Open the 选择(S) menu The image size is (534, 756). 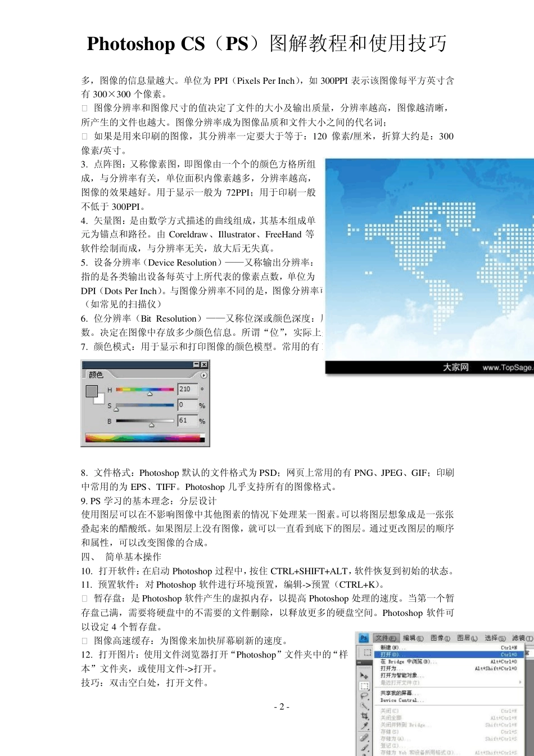pyautogui.click(x=495, y=638)
